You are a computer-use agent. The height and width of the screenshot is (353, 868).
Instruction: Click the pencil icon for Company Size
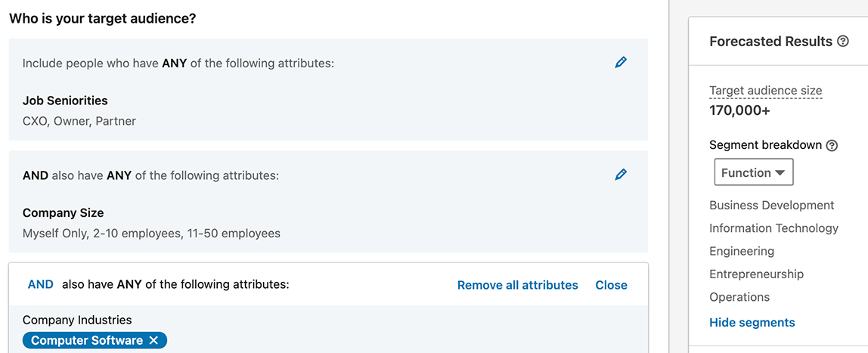(x=621, y=175)
